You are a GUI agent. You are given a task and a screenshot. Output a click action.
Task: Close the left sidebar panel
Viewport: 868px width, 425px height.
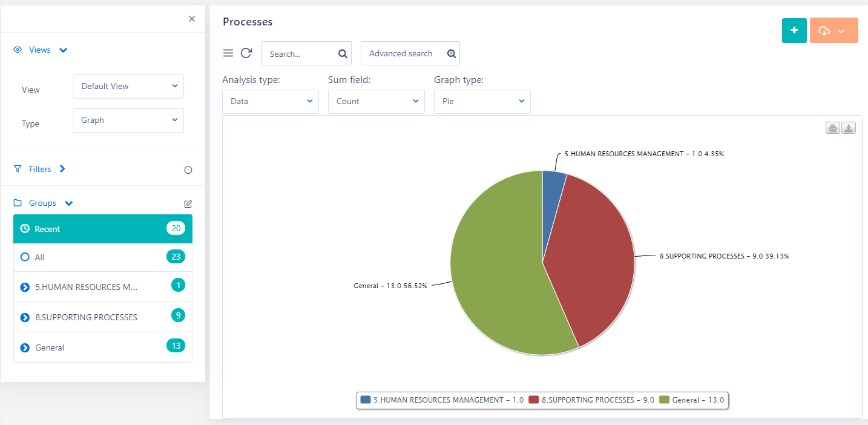[x=192, y=19]
